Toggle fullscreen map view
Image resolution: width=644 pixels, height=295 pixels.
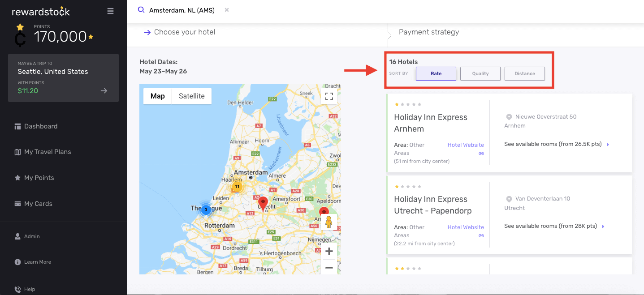click(329, 96)
